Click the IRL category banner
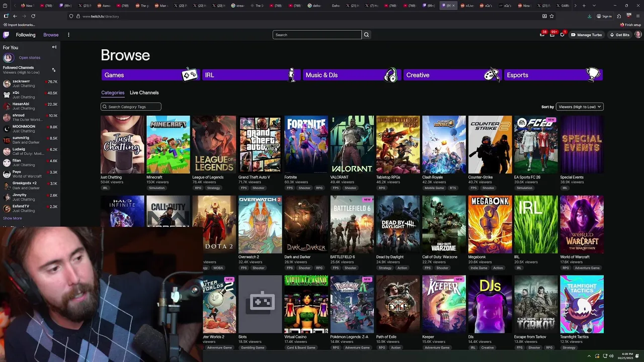 251,75
